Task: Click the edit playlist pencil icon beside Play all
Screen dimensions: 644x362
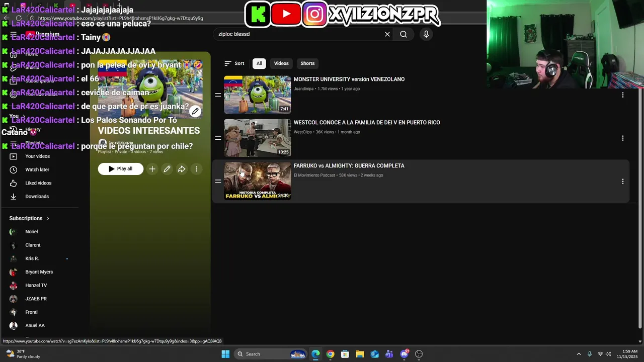Action: tap(167, 169)
